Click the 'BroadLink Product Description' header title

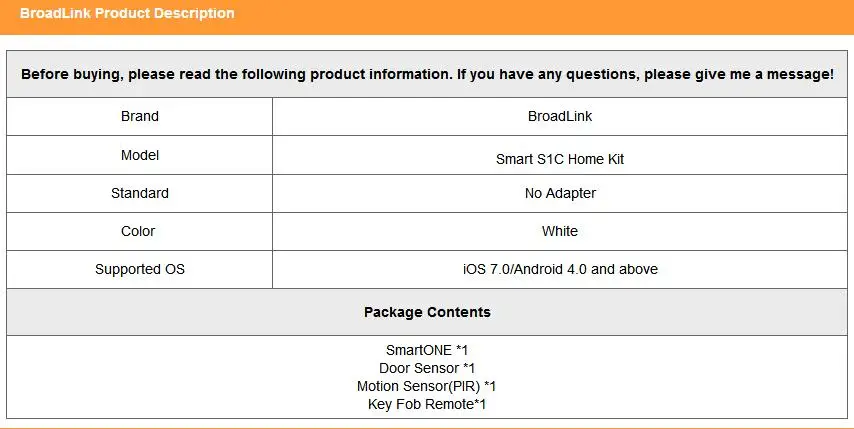[127, 14]
